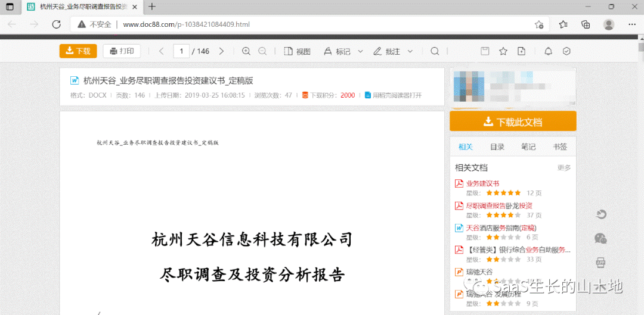Add page to favorites star-plus icon
The image size is (644, 315).
(x=539, y=24)
